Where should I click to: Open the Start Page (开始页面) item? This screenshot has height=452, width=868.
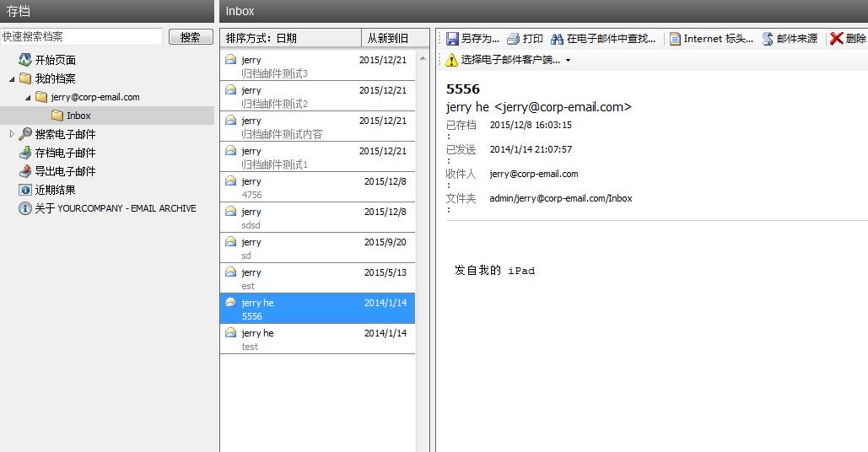click(55, 60)
